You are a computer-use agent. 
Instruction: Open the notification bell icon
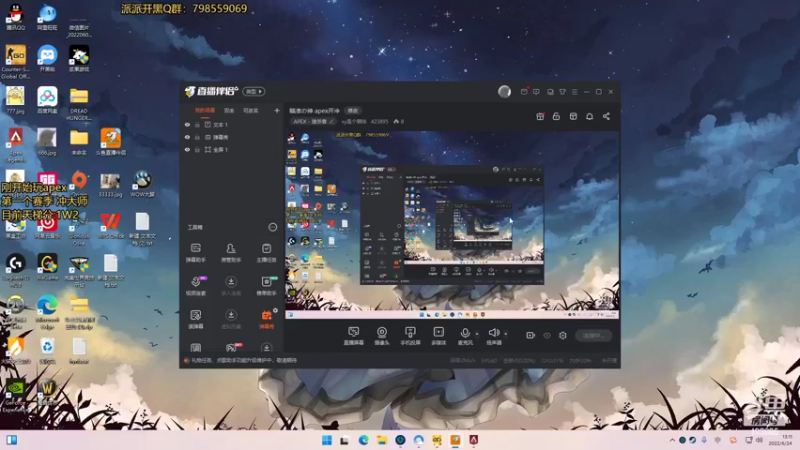(x=589, y=116)
